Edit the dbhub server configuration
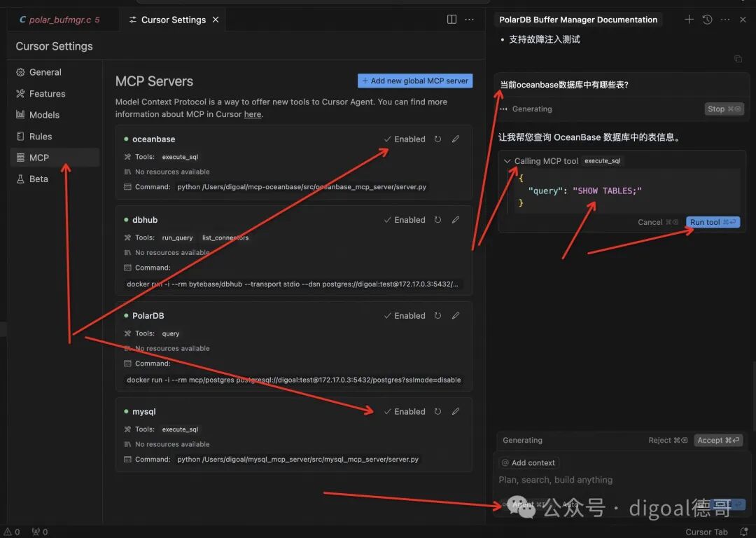This screenshot has width=756, height=538. coord(456,219)
